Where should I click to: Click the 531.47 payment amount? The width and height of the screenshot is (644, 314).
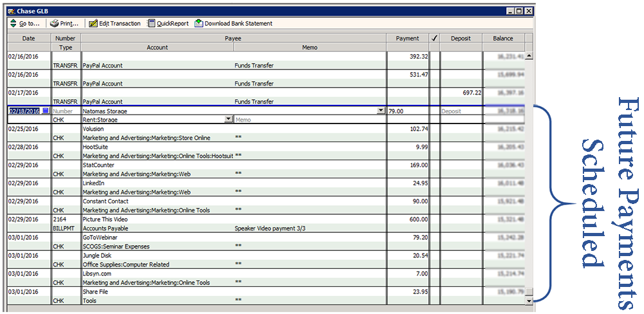(x=419, y=75)
